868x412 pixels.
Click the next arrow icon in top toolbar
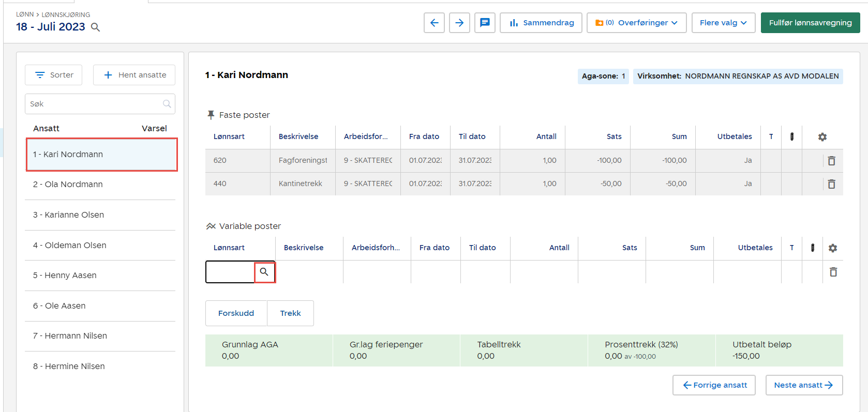pos(459,23)
